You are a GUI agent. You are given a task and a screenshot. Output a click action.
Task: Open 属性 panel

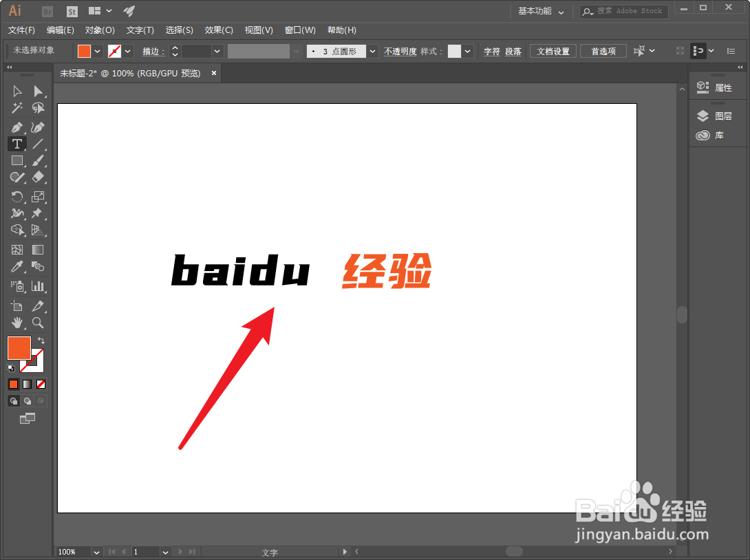tap(715, 87)
